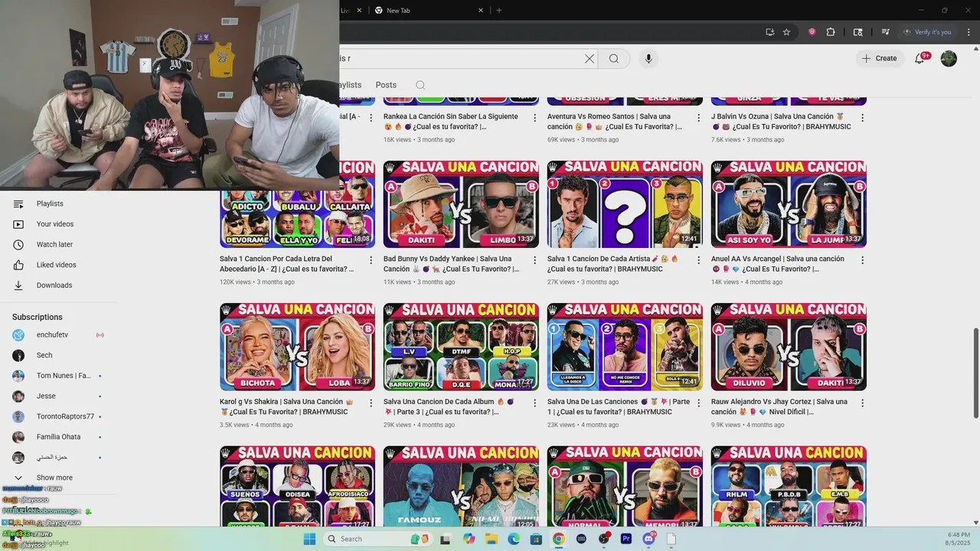Open the Chrome extensions puzzle icon

click(831, 32)
